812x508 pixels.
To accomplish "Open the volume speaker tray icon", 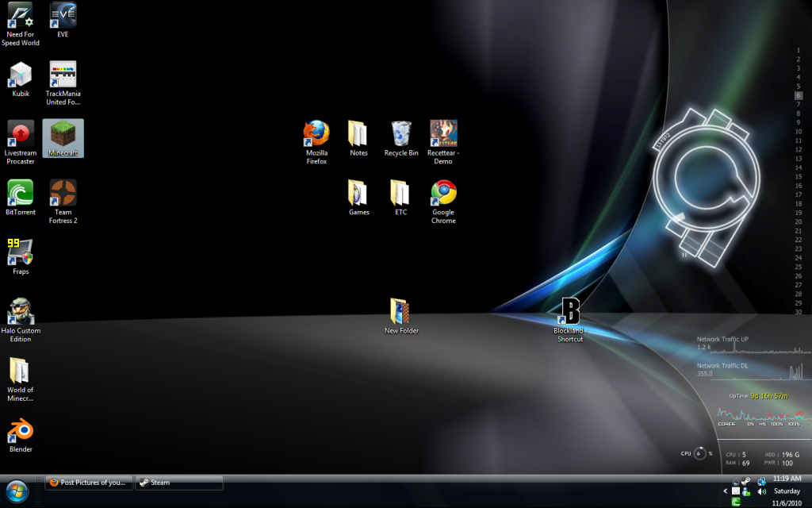I will click(762, 491).
